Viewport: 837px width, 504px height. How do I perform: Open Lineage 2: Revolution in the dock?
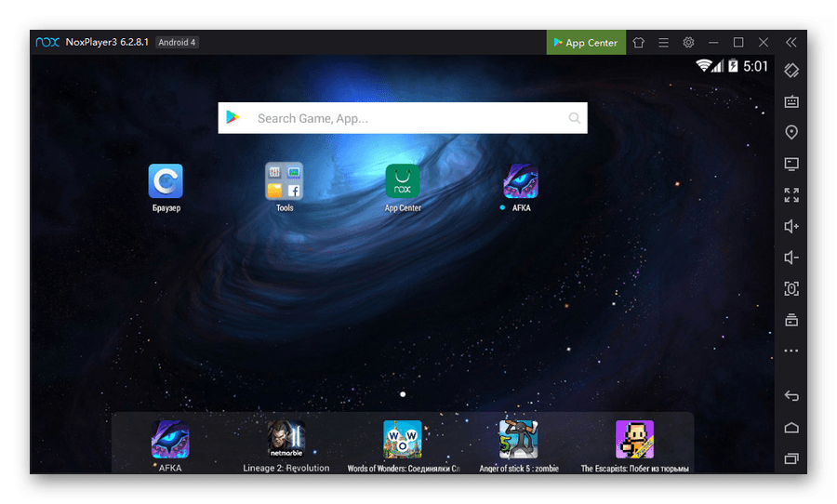pos(286,440)
